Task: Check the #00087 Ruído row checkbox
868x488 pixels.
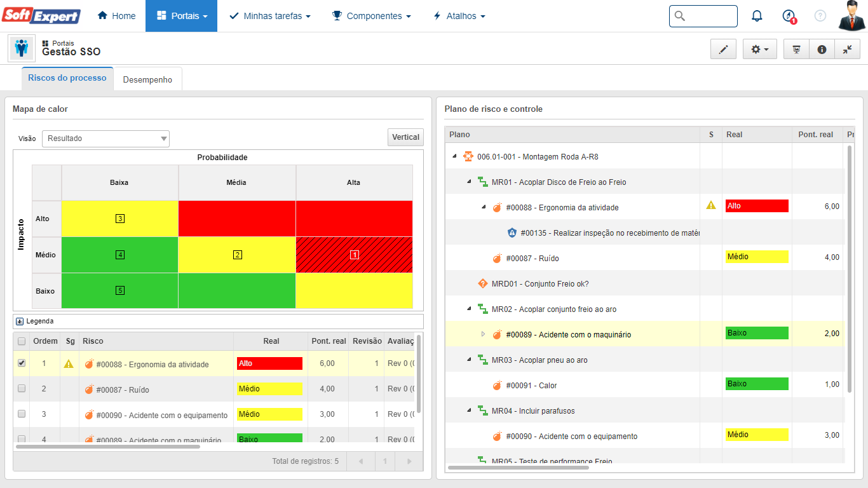Action: 22,388
